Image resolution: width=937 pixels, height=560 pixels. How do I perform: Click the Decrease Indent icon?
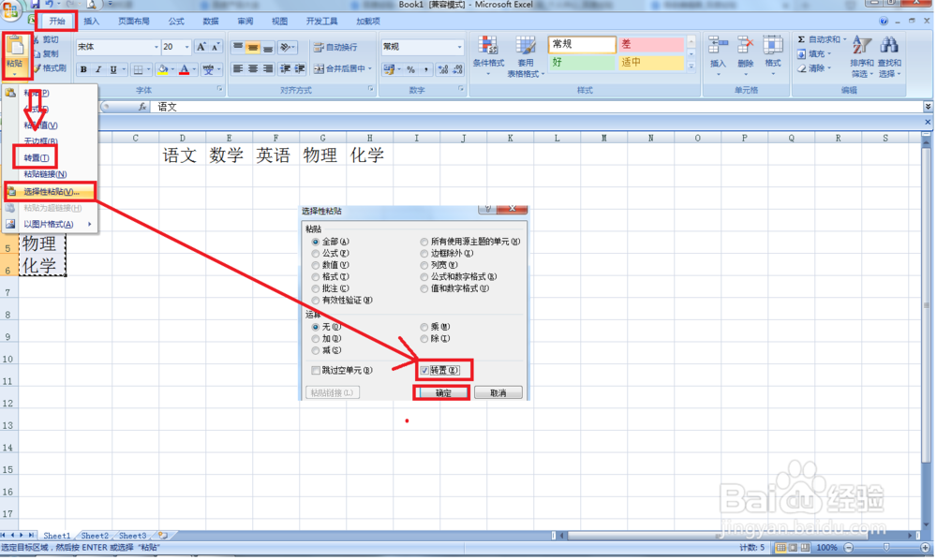tap(285, 69)
